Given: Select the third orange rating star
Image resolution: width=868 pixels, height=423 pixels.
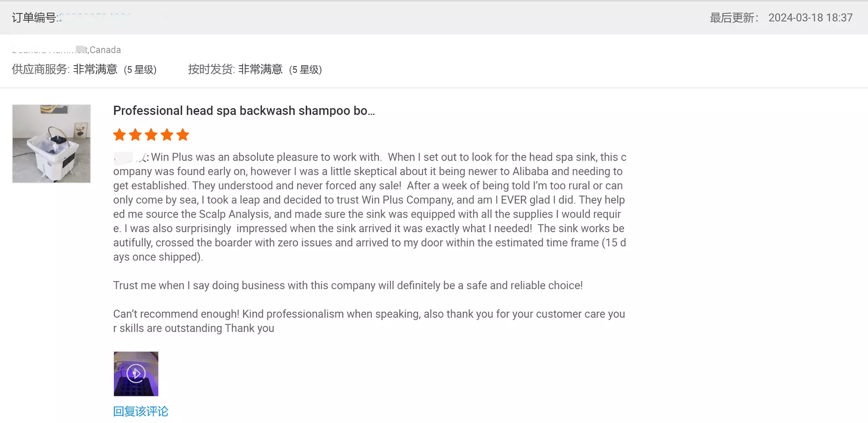Looking at the screenshot, I should pos(151,135).
